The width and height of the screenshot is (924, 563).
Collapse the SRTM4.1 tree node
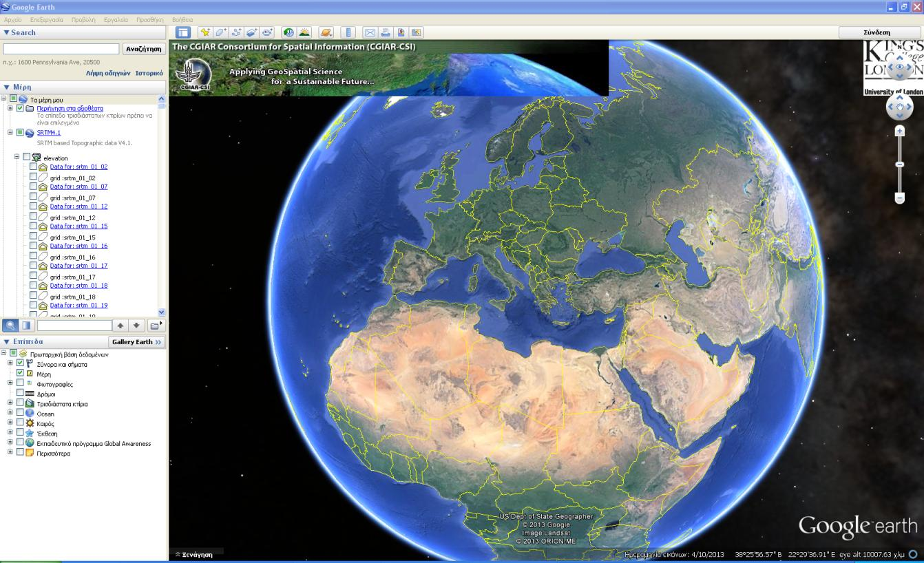tap(10, 133)
